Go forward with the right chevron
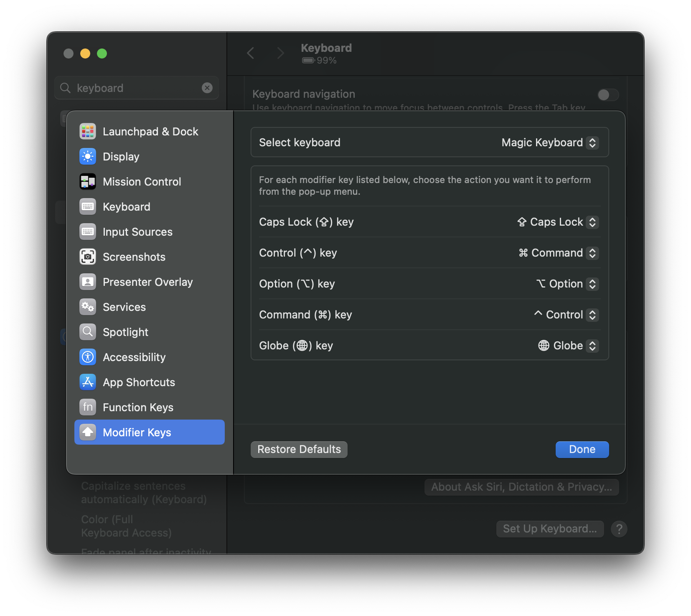The height and width of the screenshot is (616, 691). 280,53
